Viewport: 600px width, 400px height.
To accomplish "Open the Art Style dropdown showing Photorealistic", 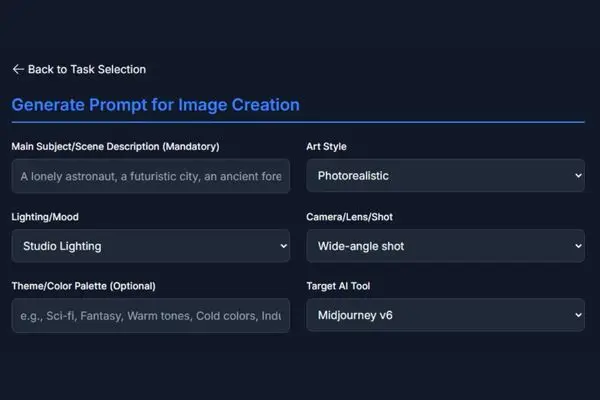I will 445,176.
